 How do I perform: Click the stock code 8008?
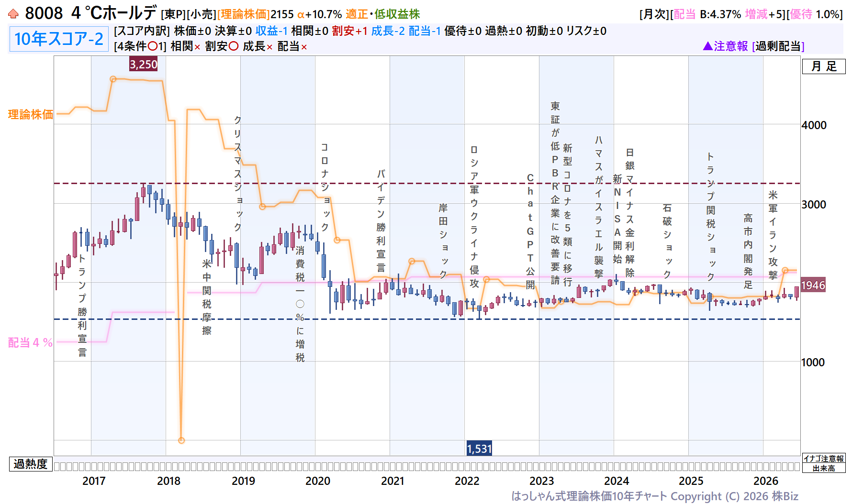pos(44,13)
